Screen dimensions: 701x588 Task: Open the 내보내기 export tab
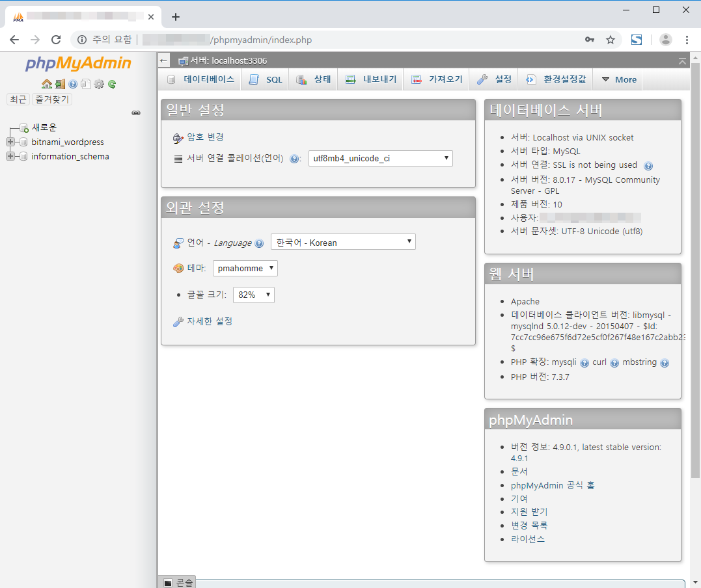[x=370, y=79]
